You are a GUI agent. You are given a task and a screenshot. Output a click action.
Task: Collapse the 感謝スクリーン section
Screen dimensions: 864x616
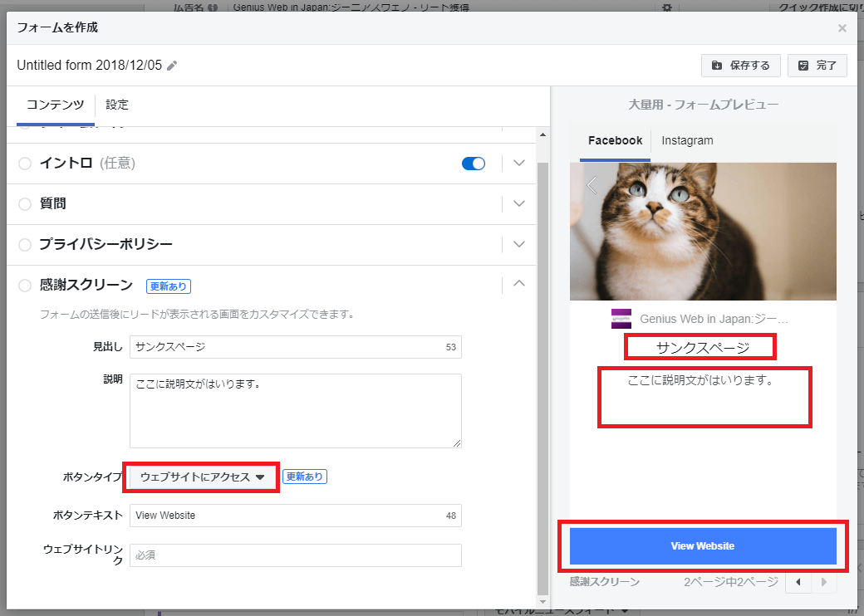coord(519,284)
